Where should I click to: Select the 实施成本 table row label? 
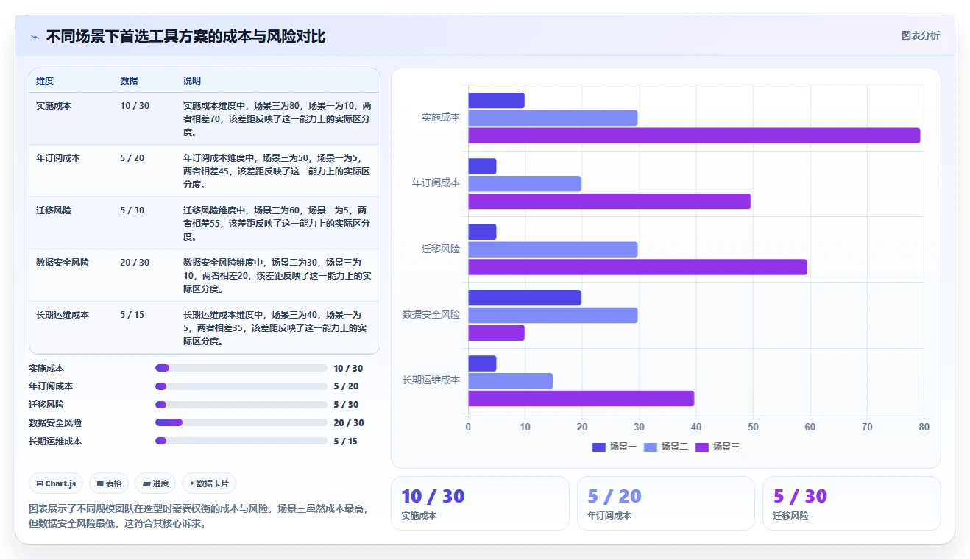[x=54, y=106]
